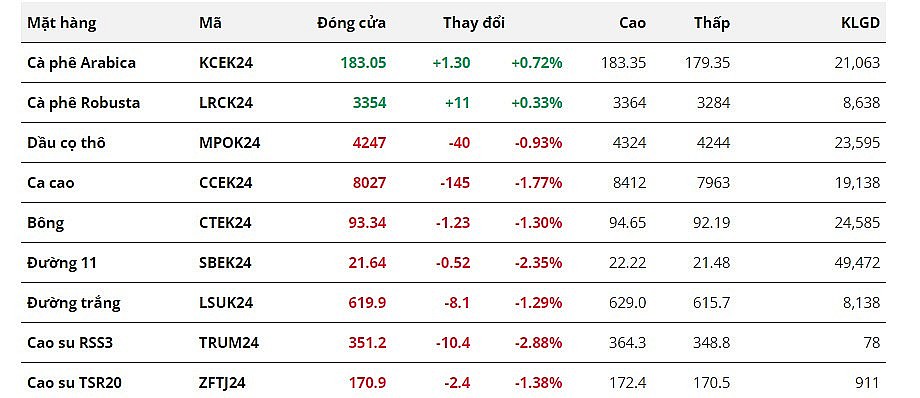Click the Đóng cửa column header
This screenshot has width=920, height=398.
351,23
